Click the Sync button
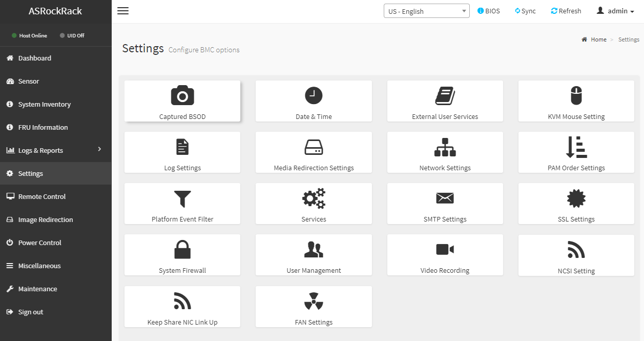Viewport: 644px width, 341px height. (525, 11)
